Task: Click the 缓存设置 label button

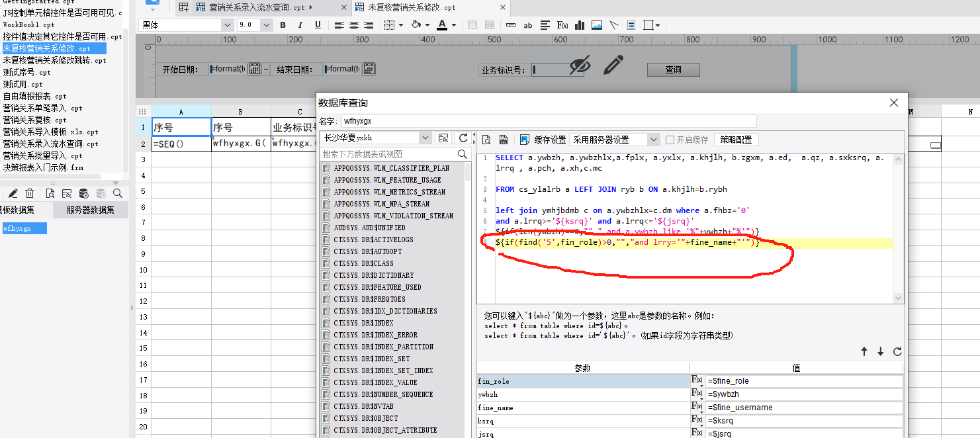Action: tap(550, 140)
